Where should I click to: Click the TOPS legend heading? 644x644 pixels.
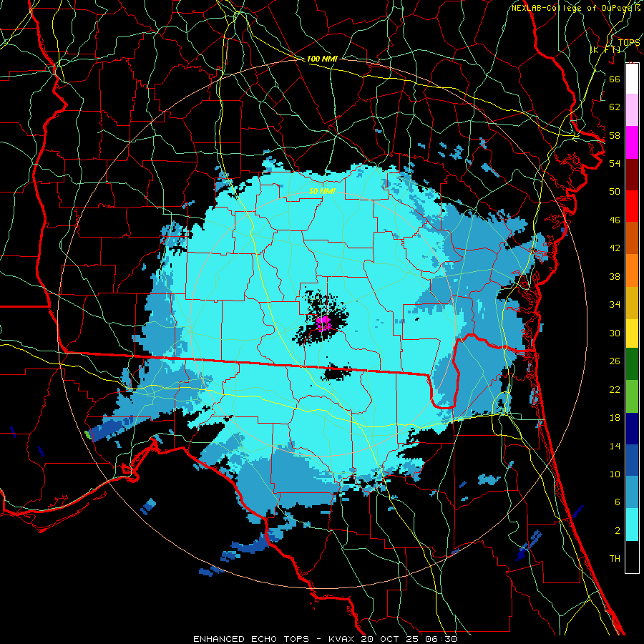point(629,43)
